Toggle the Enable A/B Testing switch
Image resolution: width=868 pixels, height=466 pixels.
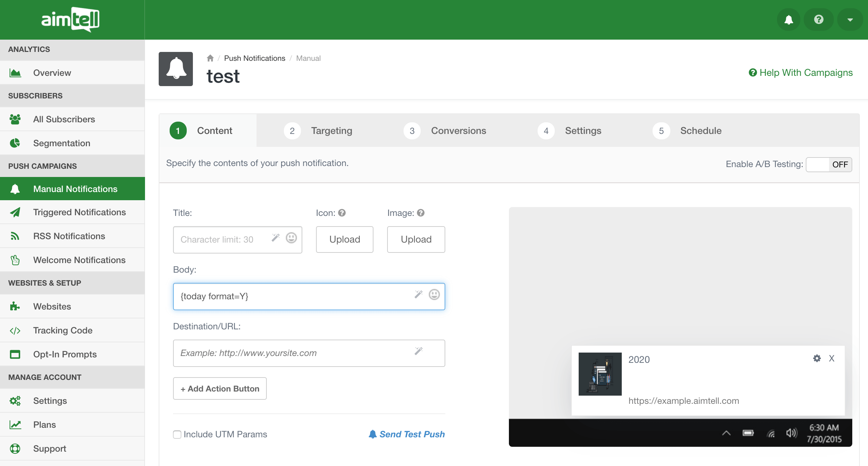pos(829,164)
